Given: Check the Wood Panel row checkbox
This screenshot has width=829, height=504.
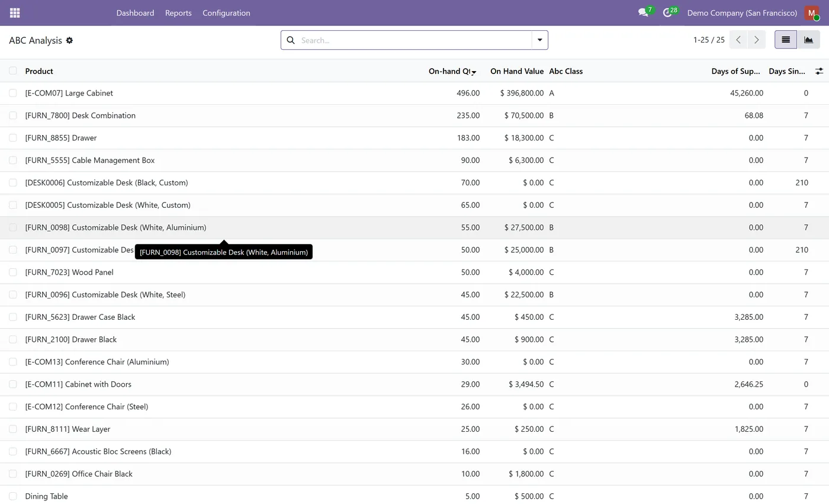Looking at the screenshot, I should (x=13, y=272).
